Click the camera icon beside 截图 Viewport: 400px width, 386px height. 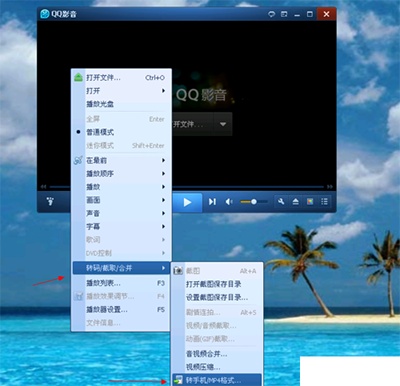tap(178, 271)
